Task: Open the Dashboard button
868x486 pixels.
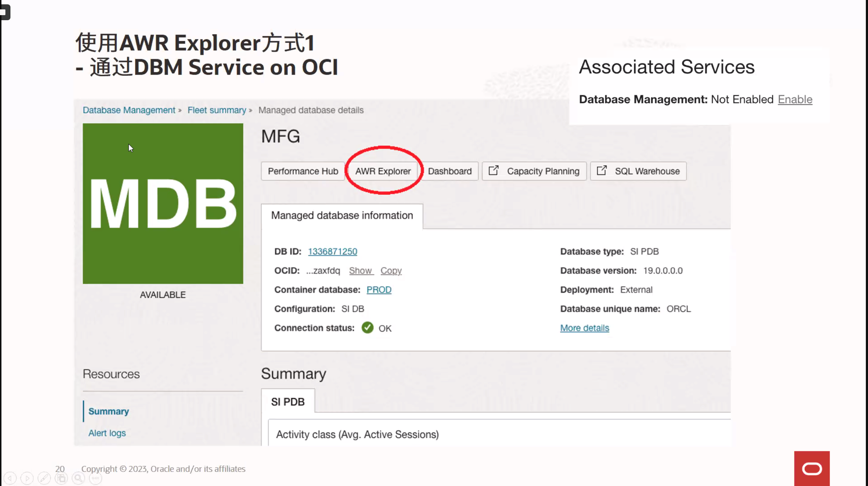Action: coord(449,171)
